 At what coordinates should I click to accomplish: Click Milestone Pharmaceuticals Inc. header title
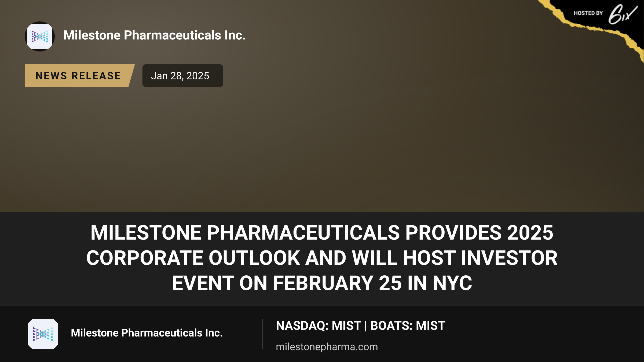tap(154, 35)
